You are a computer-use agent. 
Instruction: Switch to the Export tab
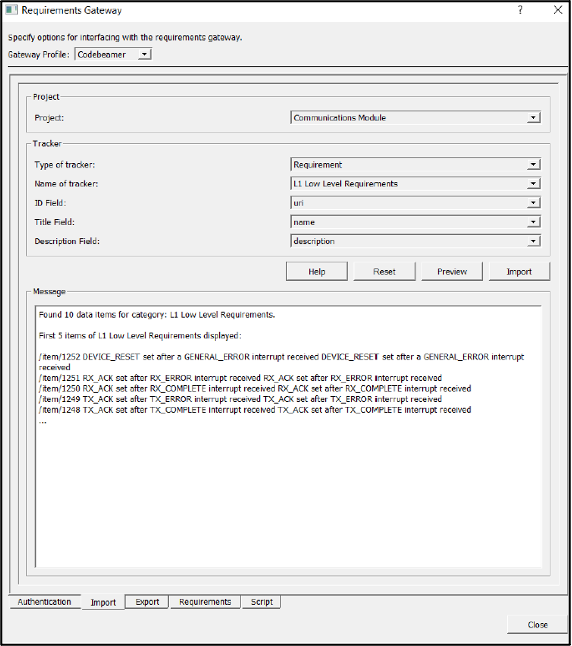pos(147,602)
